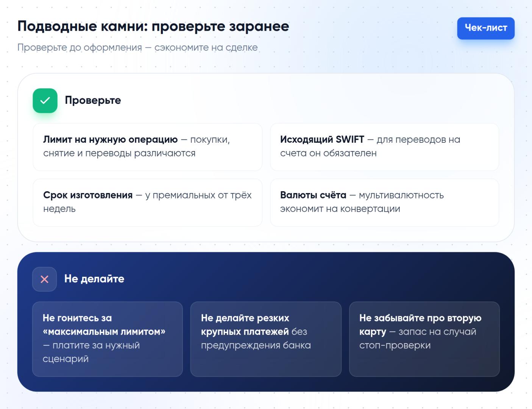Image resolution: width=532 pixels, height=409 pixels.
Task: Click the Чек-лист button
Action: pyautogui.click(x=485, y=28)
